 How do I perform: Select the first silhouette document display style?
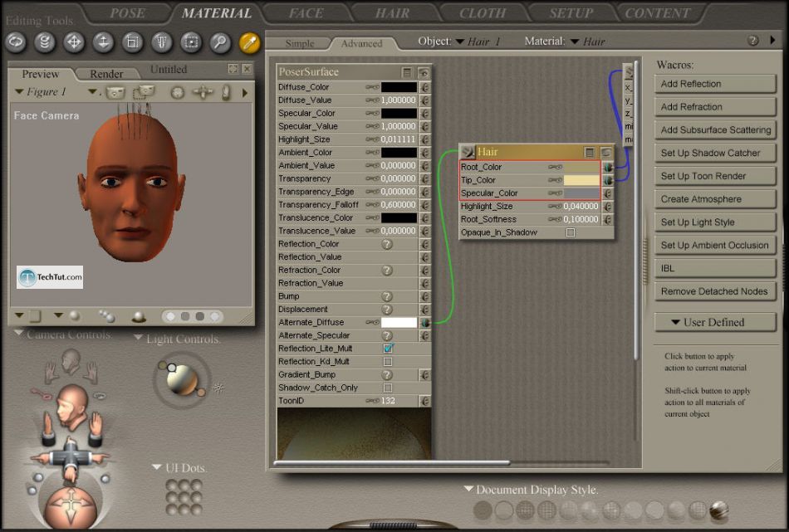[483, 510]
